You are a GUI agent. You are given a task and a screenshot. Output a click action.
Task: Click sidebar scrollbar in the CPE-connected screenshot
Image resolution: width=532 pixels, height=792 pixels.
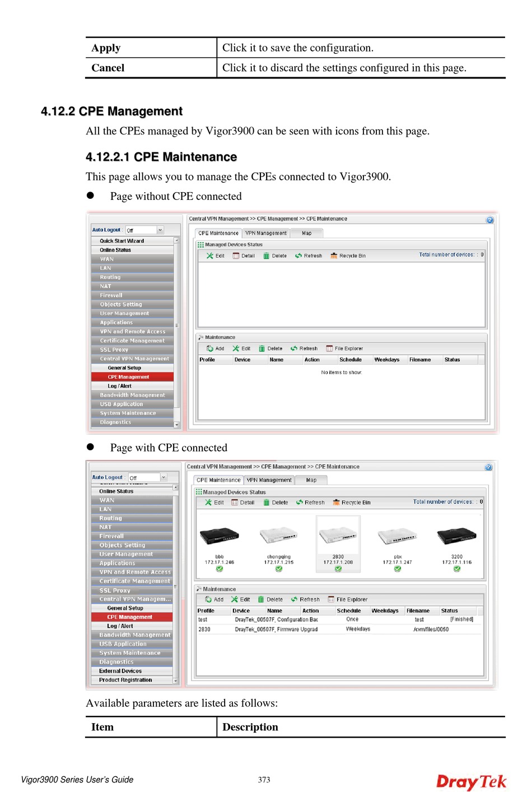pos(176,584)
